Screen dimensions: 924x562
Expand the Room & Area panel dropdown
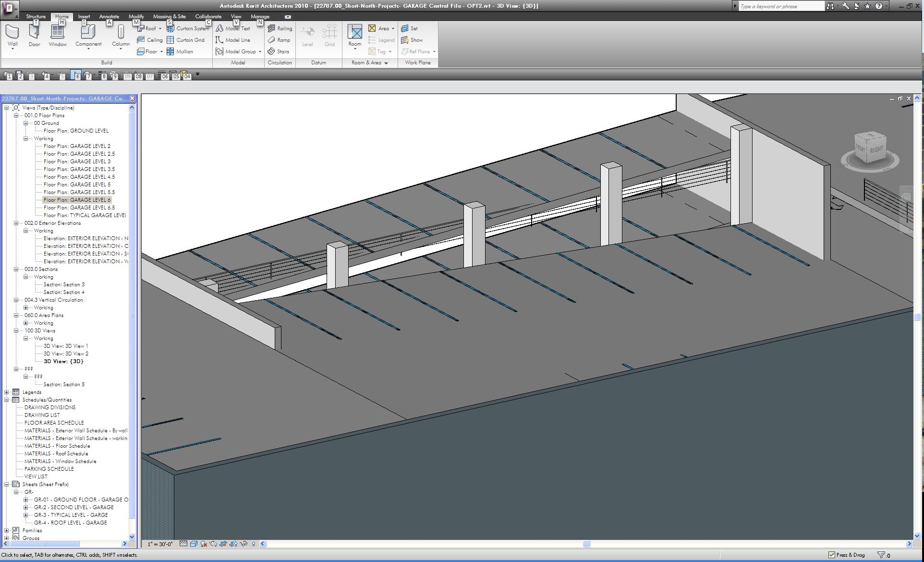click(x=386, y=63)
